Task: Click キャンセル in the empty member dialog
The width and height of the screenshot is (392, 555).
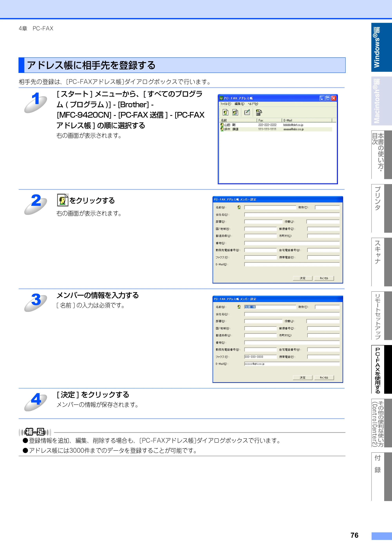Action: [x=324, y=278]
